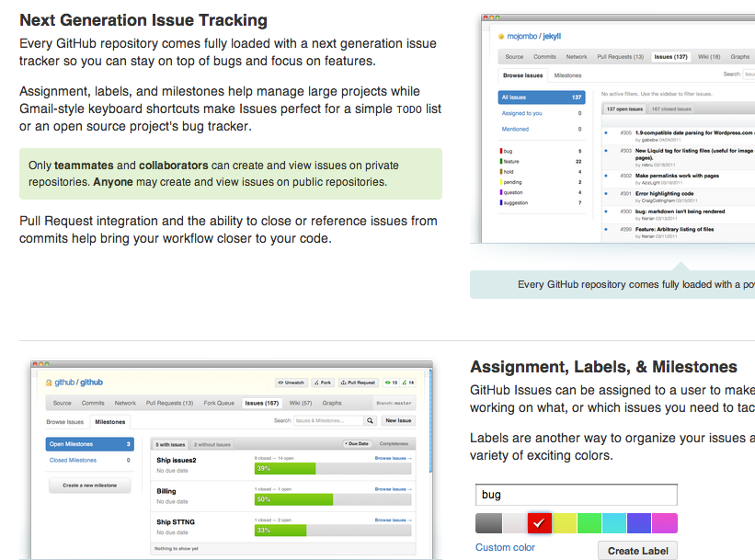Pick the dark gray label color swatch

(488, 523)
